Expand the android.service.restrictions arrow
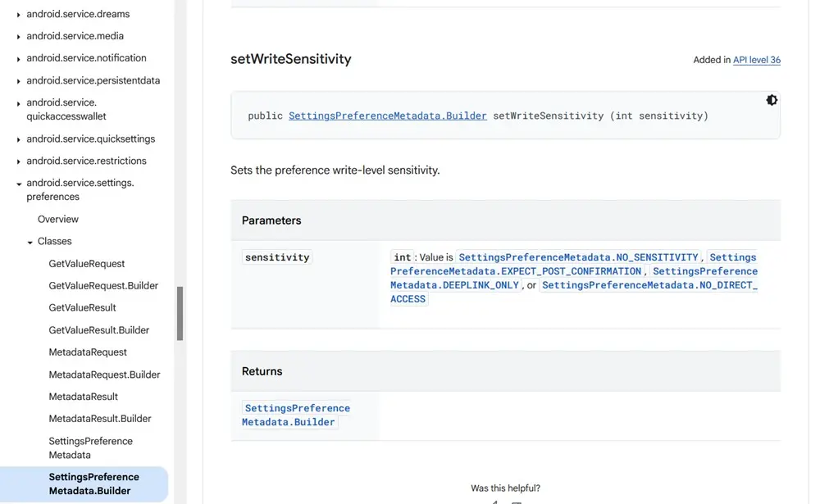Viewport: 820px width, 504px height. point(18,161)
